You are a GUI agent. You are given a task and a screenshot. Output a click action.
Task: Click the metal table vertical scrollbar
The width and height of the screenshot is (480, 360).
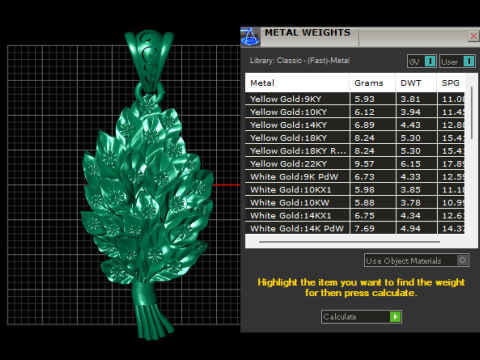coord(472,113)
